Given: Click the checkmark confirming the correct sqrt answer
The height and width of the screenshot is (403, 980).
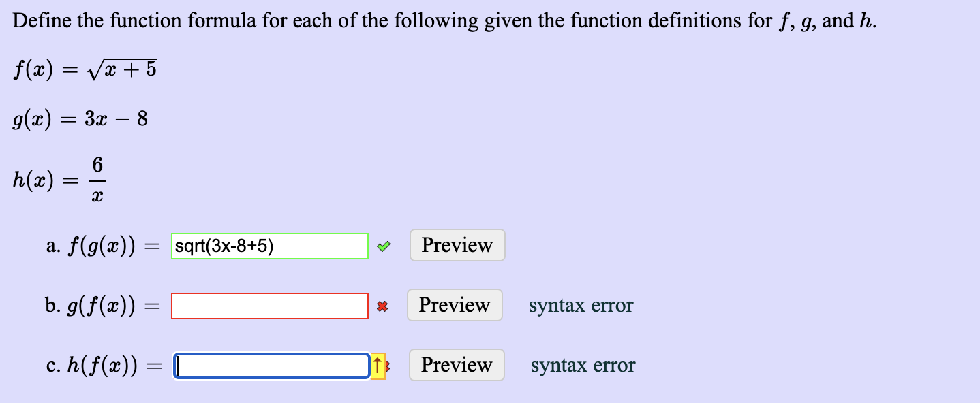Looking at the screenshot, I should click(x=383, y=246).
